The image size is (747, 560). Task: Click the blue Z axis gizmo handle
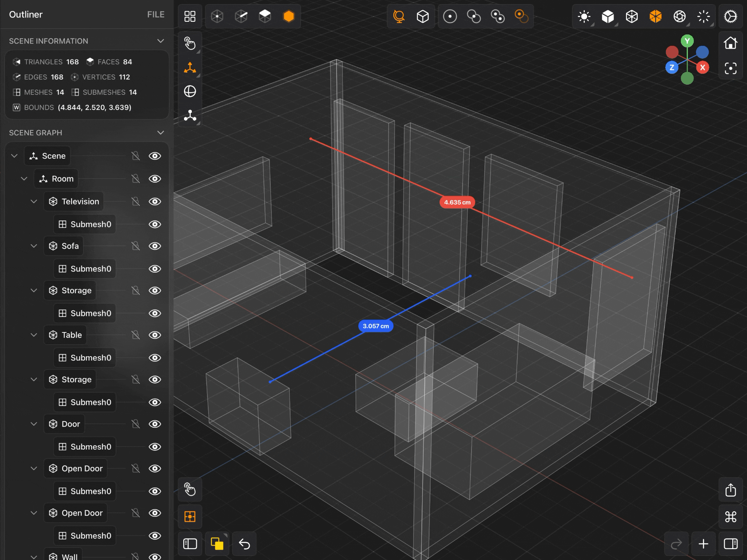672,67
